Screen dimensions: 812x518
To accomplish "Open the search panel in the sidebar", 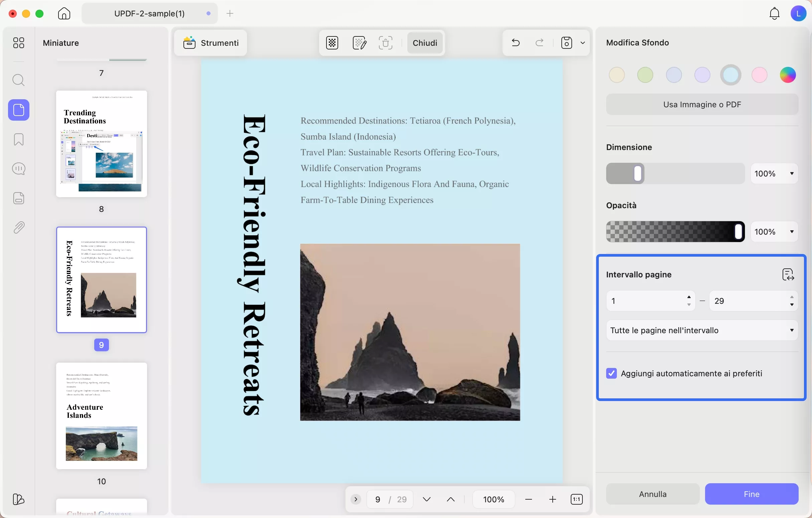I will (19, 80).
